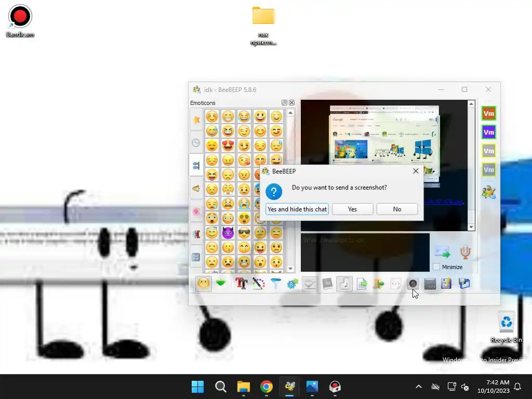The width and height of the screenshot is (532, 399).
Task: Open the pink flower nature emoticon tab
Action: coord(196,211)
